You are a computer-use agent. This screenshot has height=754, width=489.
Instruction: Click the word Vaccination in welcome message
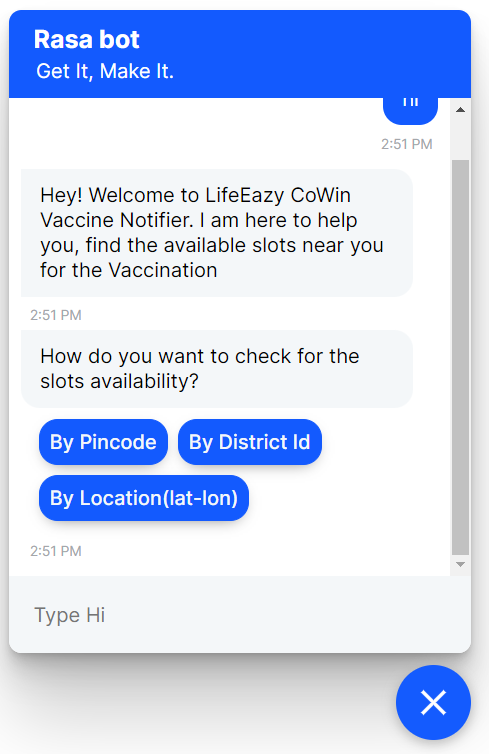point(163,270)
